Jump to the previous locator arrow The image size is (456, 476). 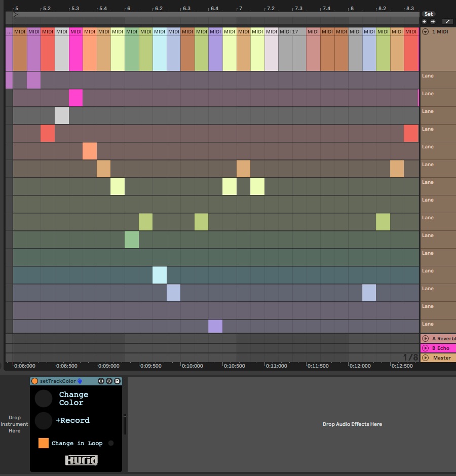coord(425,22)
